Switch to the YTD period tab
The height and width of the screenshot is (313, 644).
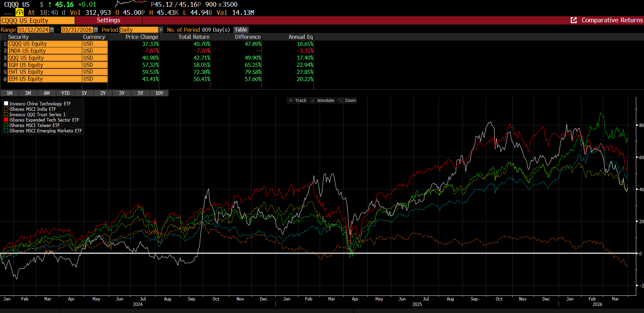65,93
